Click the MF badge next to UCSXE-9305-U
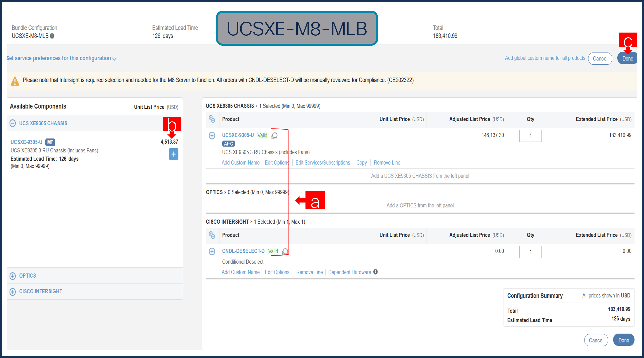 click(50, 142)
